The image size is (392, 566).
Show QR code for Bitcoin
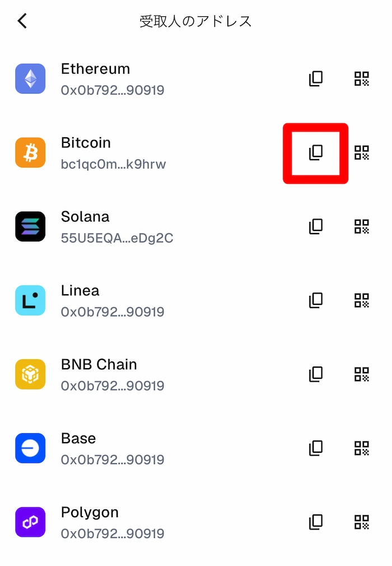(x=362, y=152)
